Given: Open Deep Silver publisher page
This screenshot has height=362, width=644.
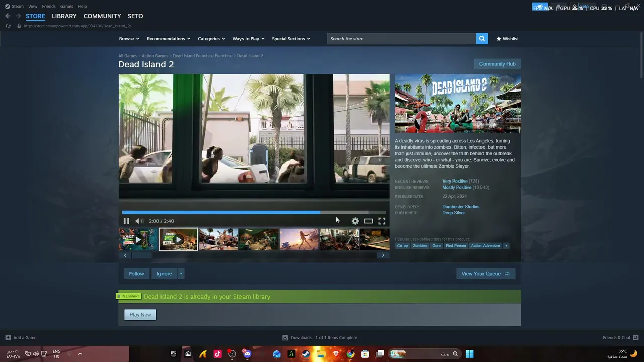Looking at the screenshot, I should 453,213.
